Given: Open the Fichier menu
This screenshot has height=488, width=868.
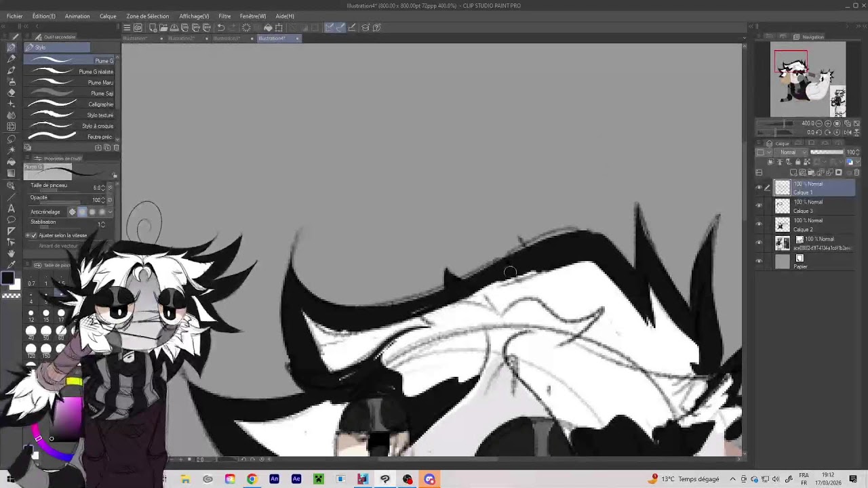Looking at the screenshot, I should tap(14, 16).
